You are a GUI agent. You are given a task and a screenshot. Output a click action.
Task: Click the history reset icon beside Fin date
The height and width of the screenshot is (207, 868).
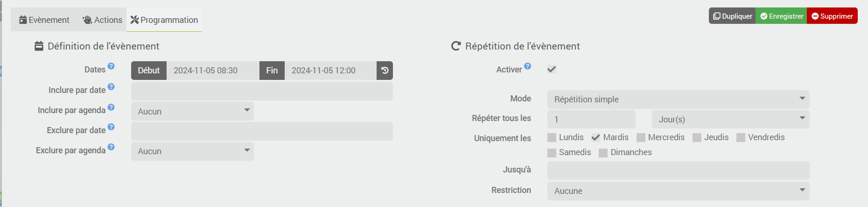tap(385, 71)
